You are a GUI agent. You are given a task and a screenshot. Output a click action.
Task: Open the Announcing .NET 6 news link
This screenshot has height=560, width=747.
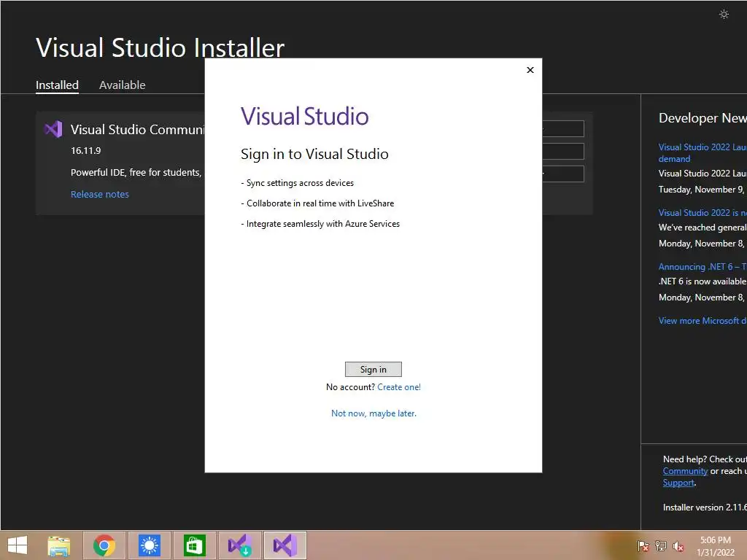tap(703, 267)
